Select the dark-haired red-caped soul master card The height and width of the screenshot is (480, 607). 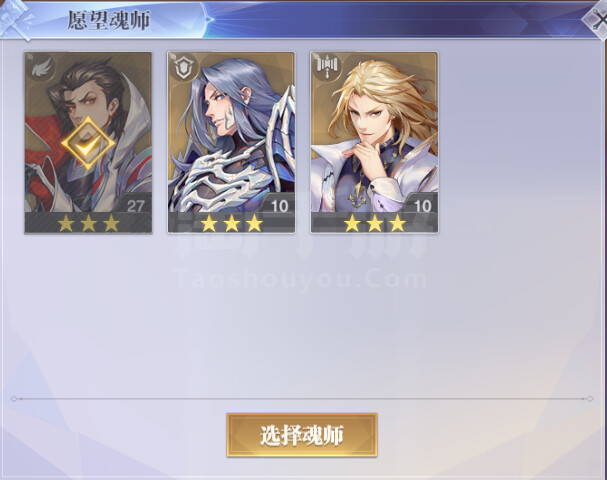[x=88, y=142]
